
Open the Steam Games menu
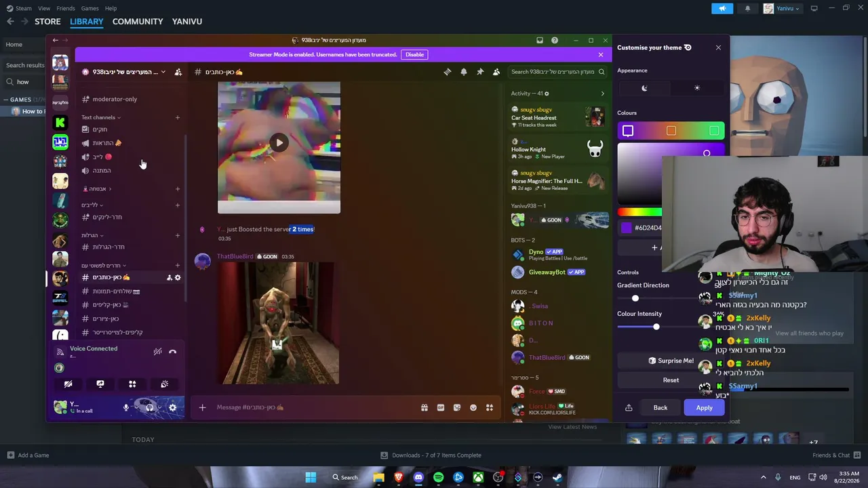[90, 8]
